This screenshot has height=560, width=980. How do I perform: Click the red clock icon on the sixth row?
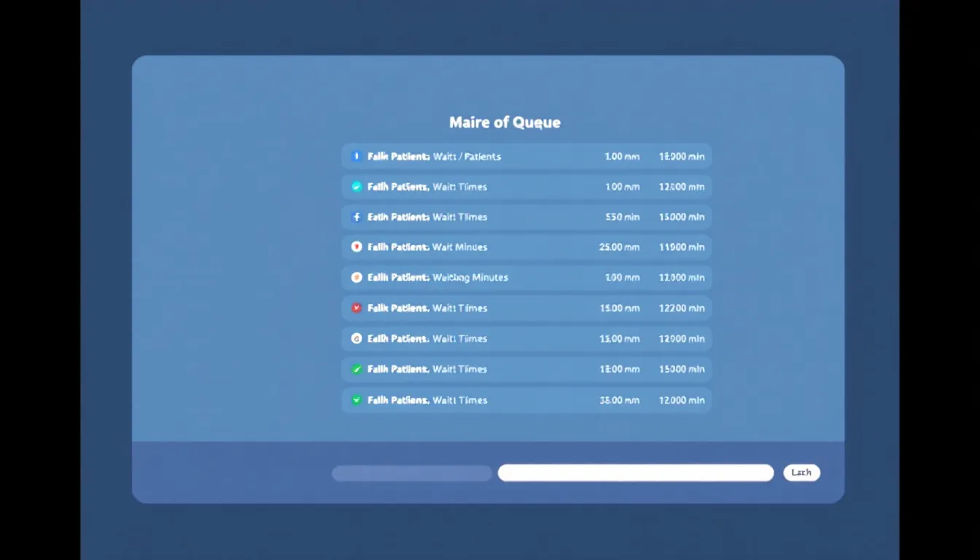(357, 308)
